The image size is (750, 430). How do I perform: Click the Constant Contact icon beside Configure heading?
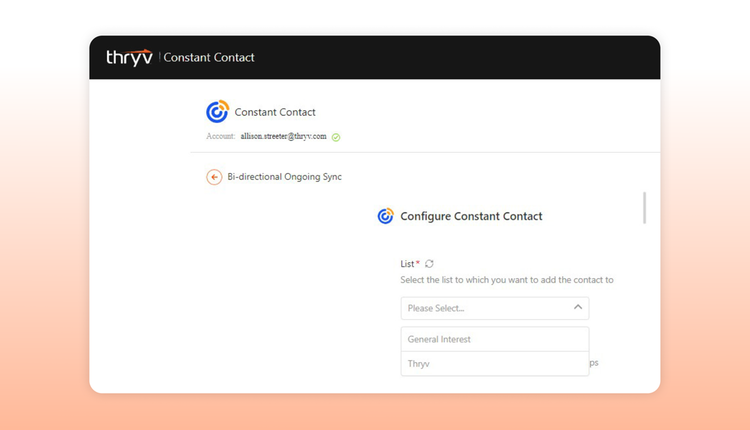coord(386,216)
